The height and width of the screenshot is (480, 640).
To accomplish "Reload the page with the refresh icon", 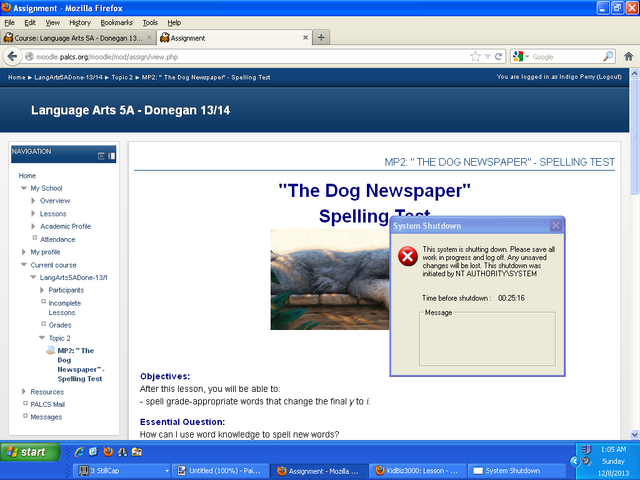I will (x=498, y=57).
